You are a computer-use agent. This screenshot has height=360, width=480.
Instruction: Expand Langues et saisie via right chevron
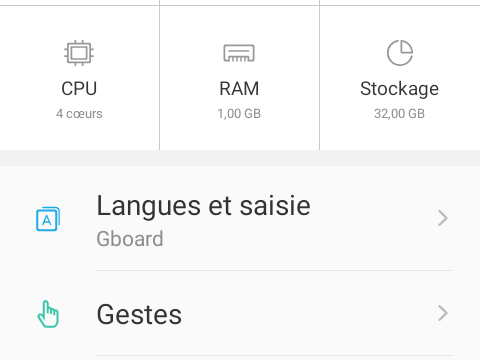[443, 218]
